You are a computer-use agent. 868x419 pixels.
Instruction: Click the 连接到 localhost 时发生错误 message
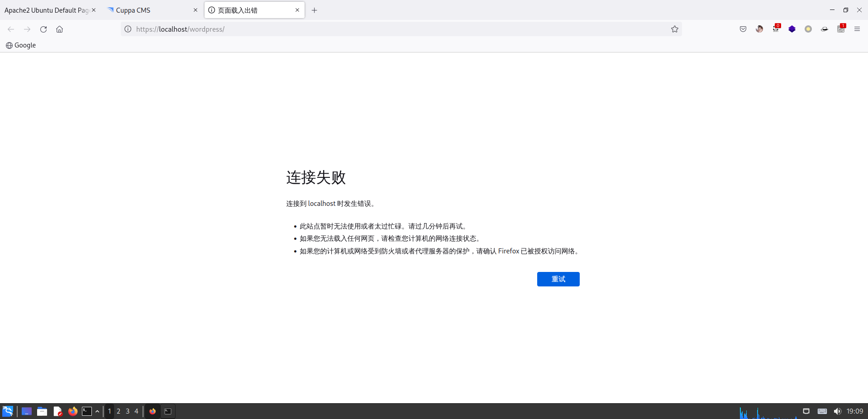[x=331, y=204]
